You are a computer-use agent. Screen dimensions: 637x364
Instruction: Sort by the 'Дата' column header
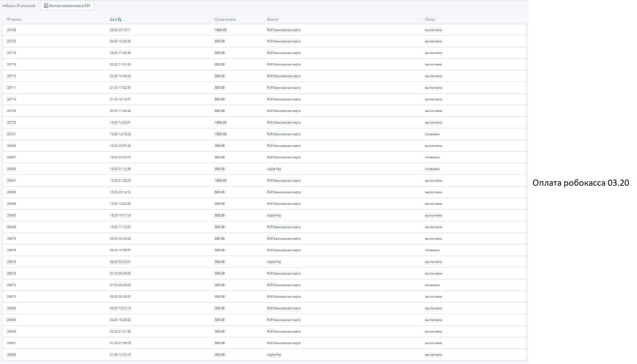click(113, 19)
